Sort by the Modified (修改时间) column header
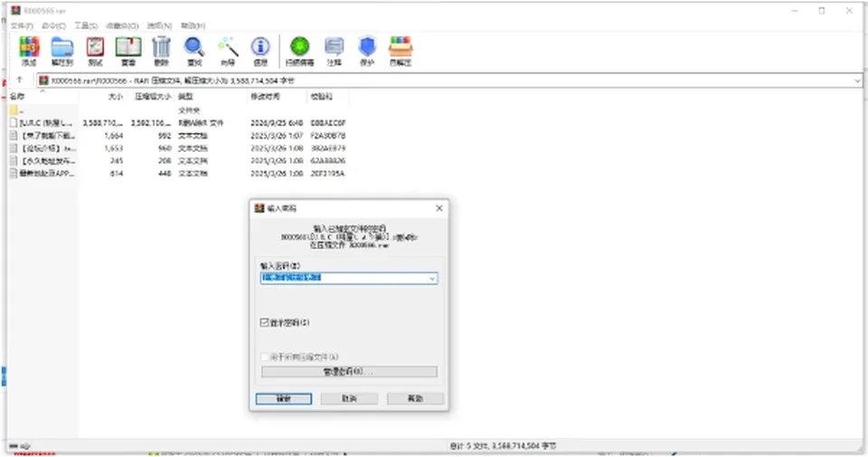 click(278, 97)
